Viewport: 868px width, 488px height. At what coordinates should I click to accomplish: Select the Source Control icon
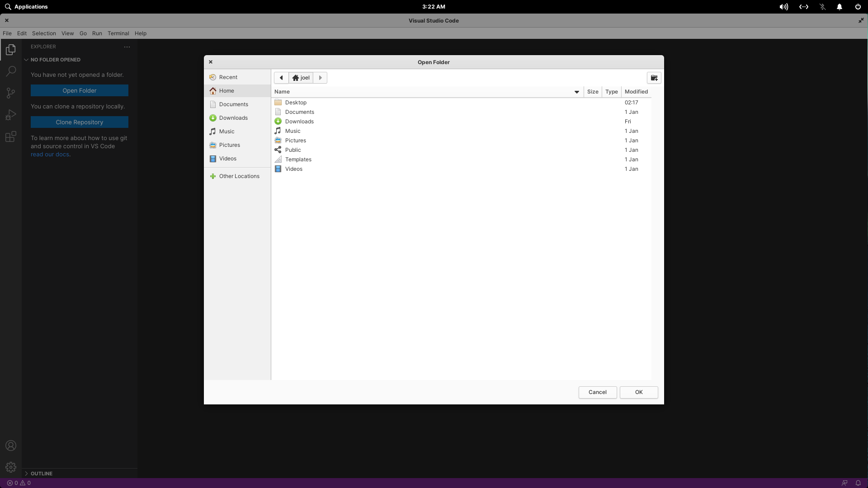pyautogui.click(x=10, y=93)
